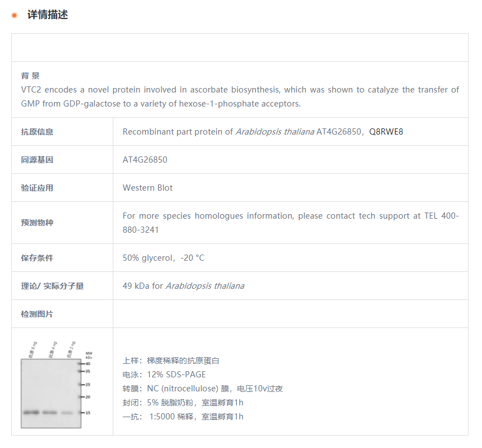Select the 检测图片 row label

(x=37, y=314)
